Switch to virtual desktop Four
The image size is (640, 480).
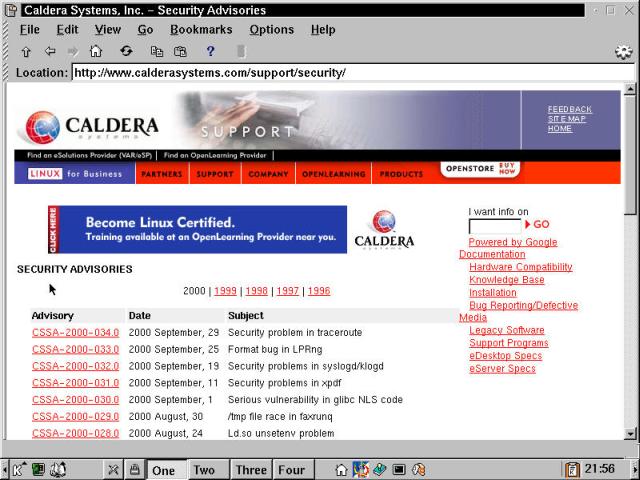tap(292, 470)
